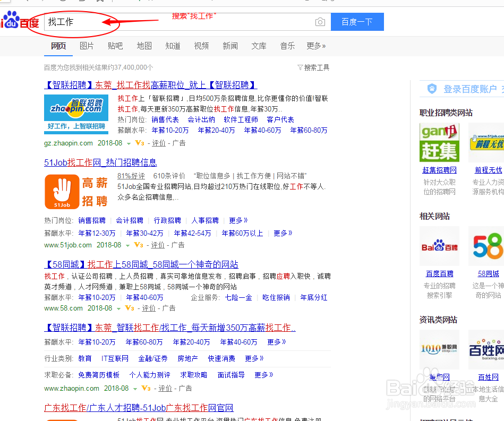Open second Zhaopin 每天新增350万 result title

click(x=170, y=328)
